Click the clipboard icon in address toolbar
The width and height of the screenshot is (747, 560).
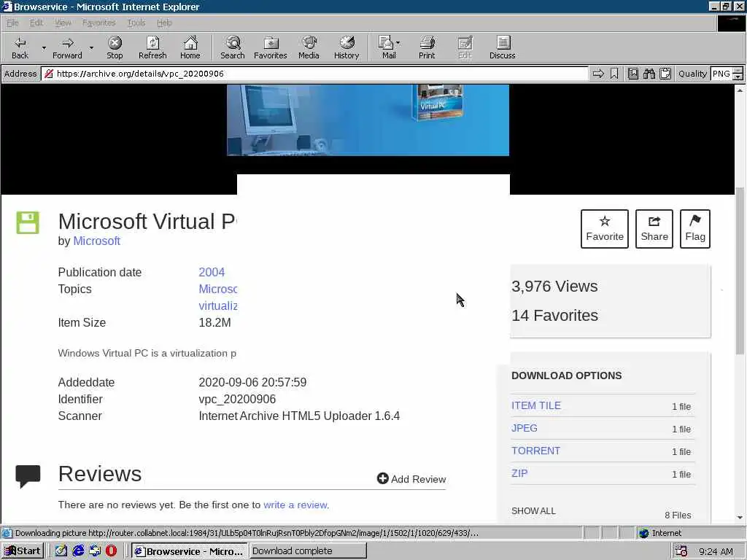click(x=665, y=74)
